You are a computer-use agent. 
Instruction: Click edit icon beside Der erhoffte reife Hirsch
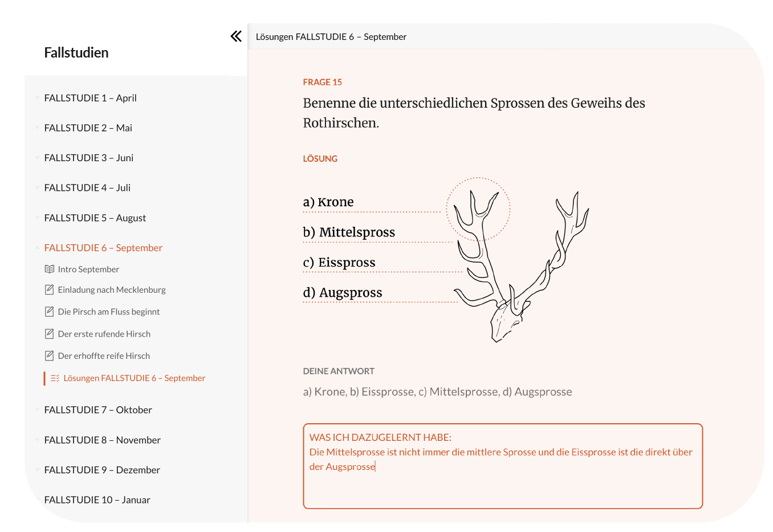50,355
